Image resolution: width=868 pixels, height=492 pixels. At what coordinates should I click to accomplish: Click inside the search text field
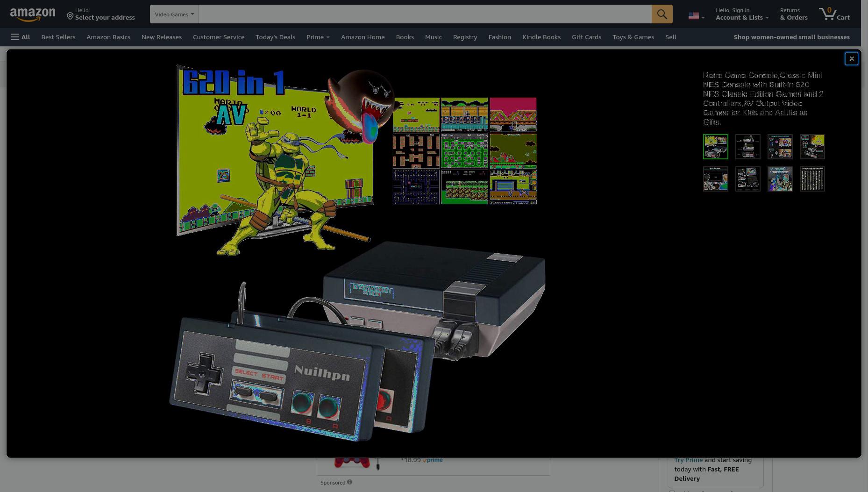425,14
